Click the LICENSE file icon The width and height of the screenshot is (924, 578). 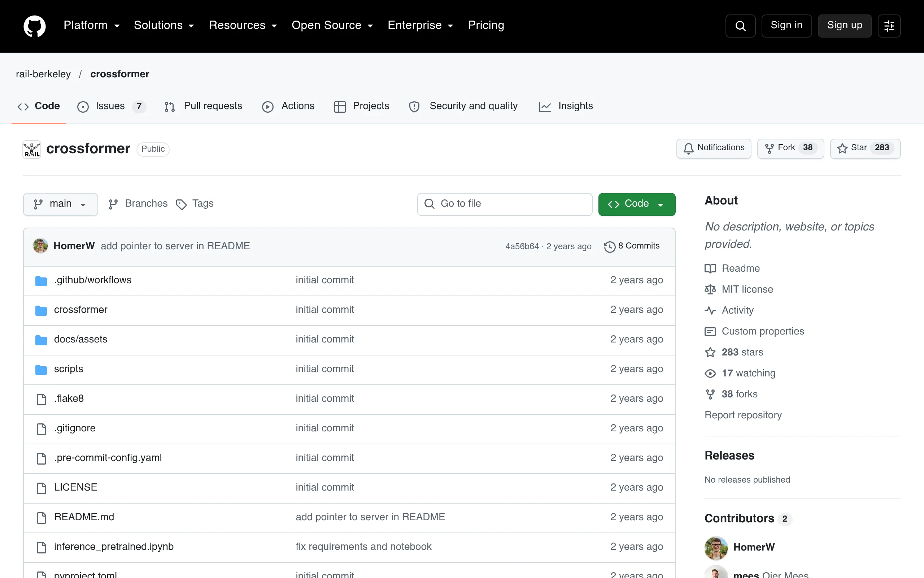tap(41, 488)
